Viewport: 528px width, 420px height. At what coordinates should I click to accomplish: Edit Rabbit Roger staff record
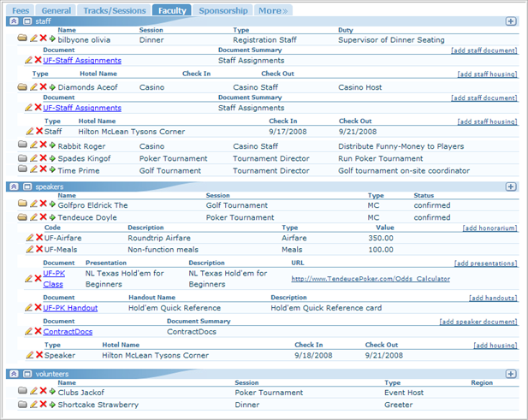(33, 145)
